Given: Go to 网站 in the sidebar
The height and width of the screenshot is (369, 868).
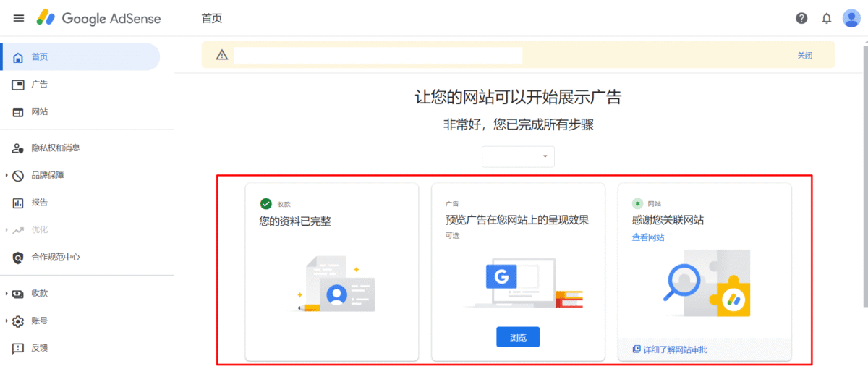Looking at the screenshot, I should point(40,112).
